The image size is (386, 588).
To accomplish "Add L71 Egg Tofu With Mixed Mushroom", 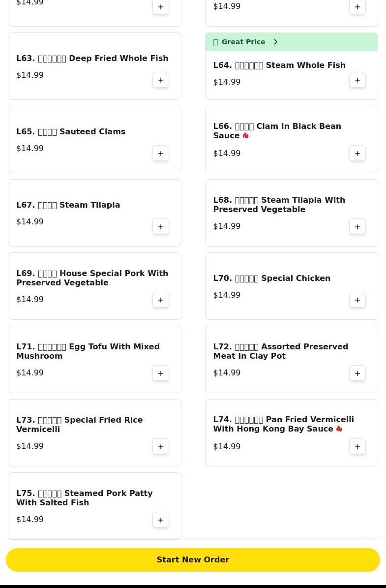I will tap(161, 373).
